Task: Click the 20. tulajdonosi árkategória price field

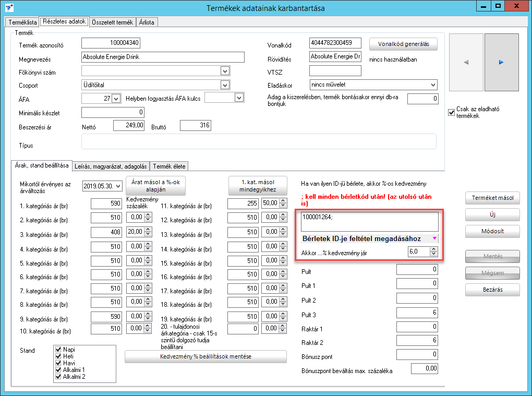Action: (x=243, y=329)
